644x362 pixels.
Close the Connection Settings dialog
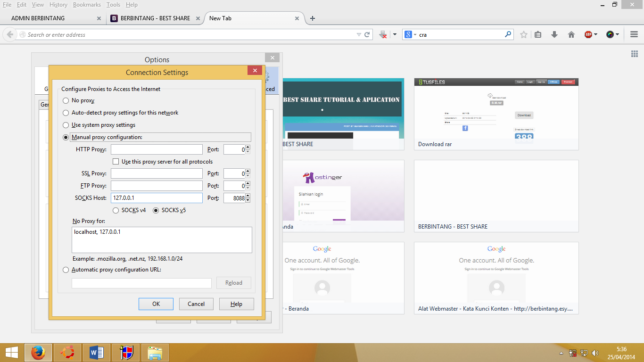(x=255, y=71)
